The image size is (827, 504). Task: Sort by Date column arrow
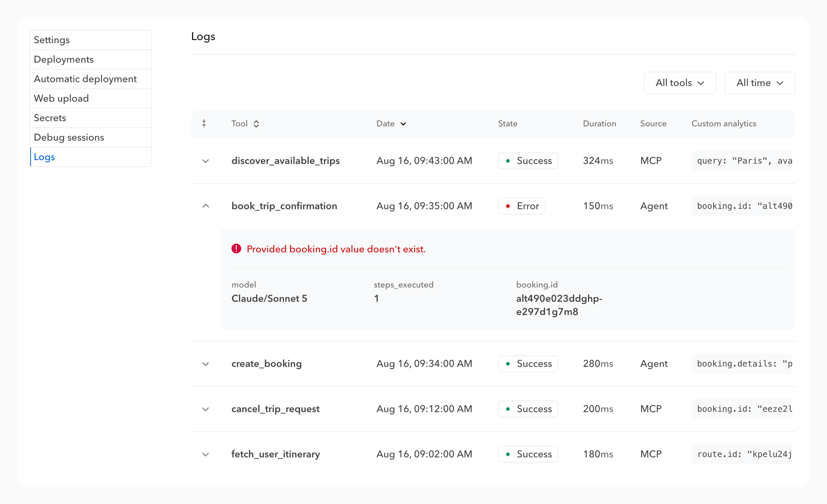click(403, 124)
